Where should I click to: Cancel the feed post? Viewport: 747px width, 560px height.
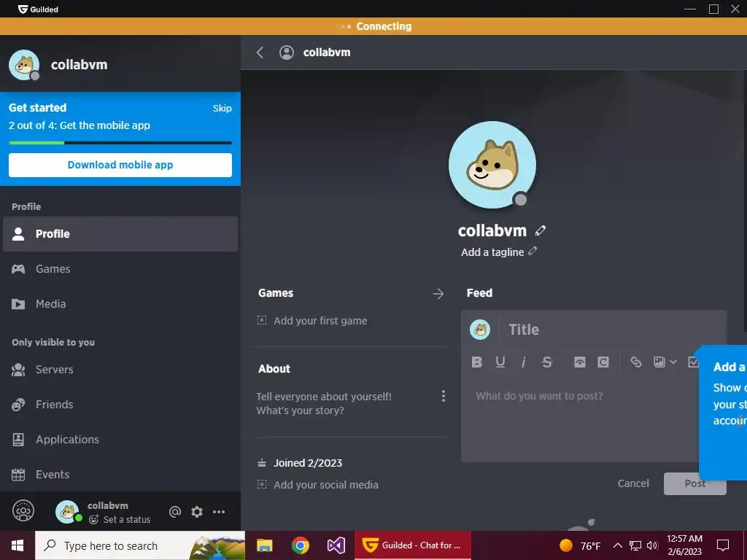point(633,484)
